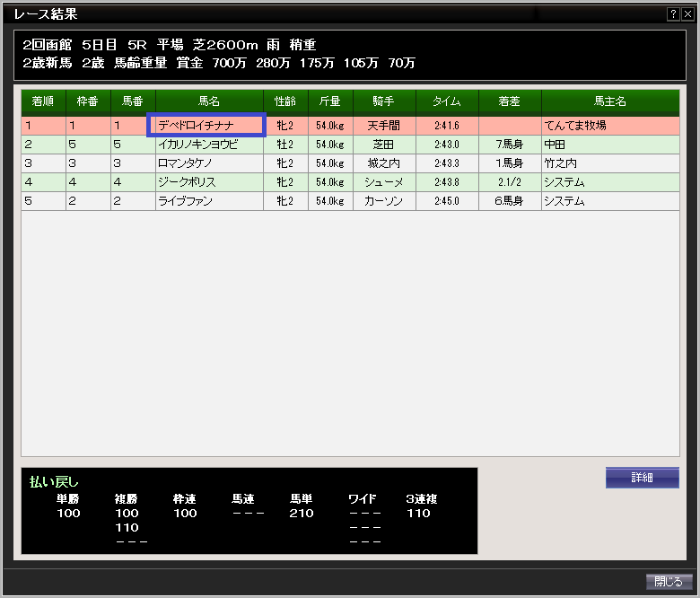Click the タイム column header

coord(447,101)
